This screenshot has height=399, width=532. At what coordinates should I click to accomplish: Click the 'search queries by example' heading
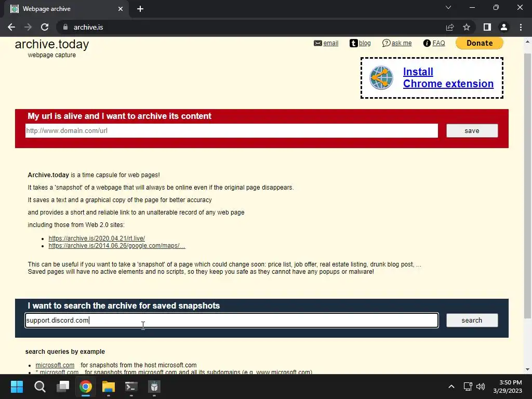click(65, 352)
